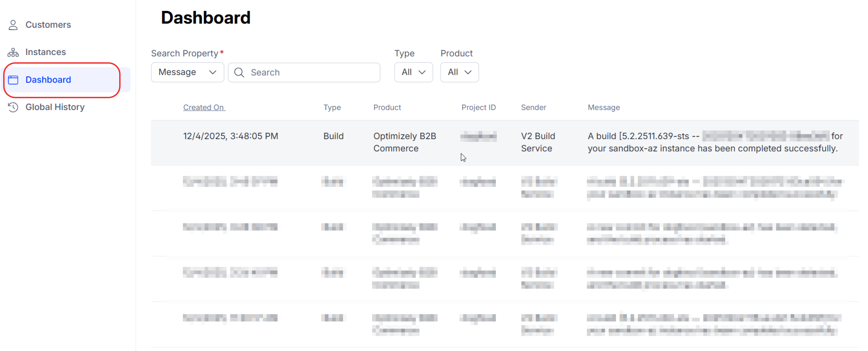Open the Product filter set to All
The height and width of the screenshot is (351, 868).
tap(459, 72)
